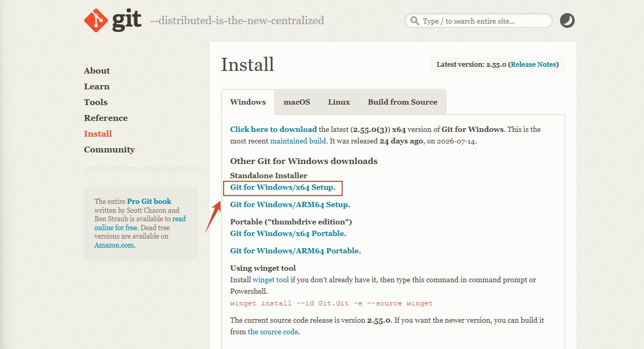644x349 pixels.
Task: Open Tools in sidebar
Action: 96,102
